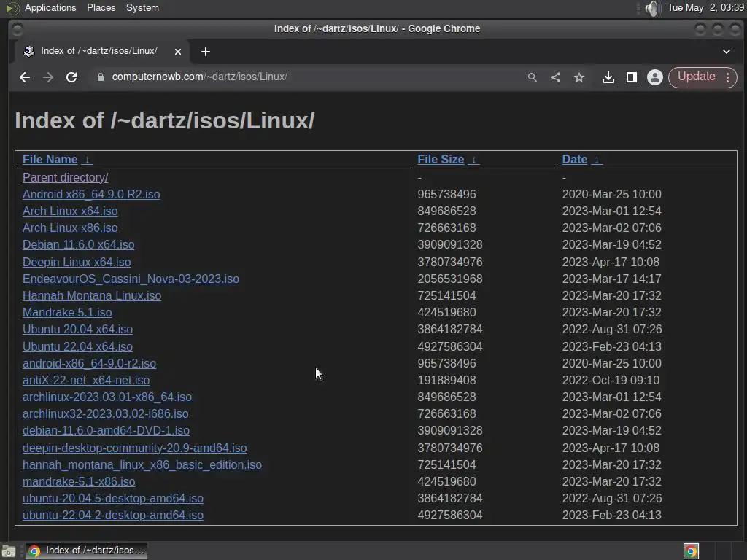View site information lock icon

point(101,77)
